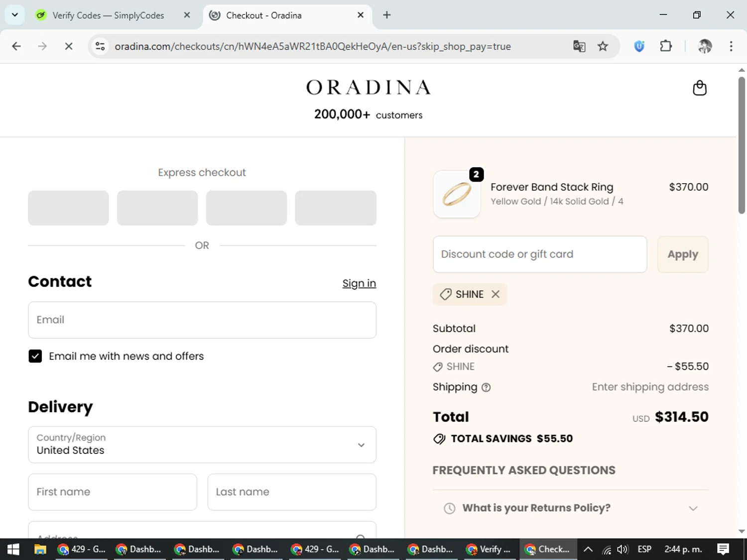This screenshot has width=747, height=560.
Task: Open the Country/Region dropdown
Action: [x=202, y=445]
